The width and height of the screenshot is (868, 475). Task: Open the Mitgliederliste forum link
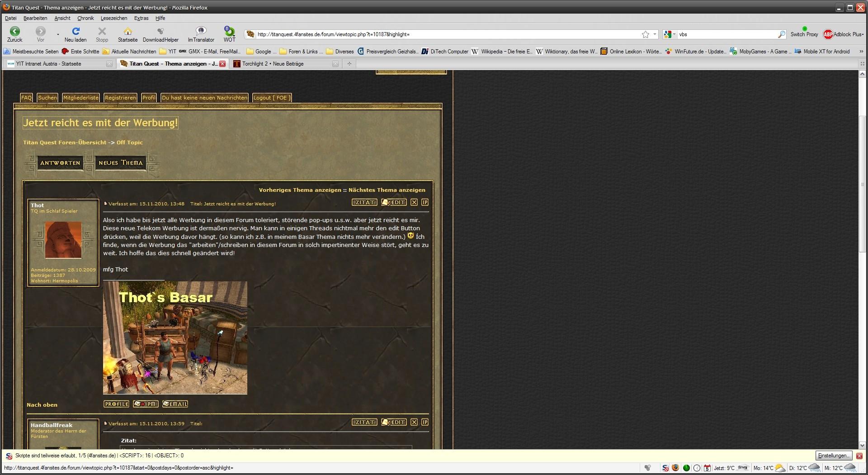pos(80,98)
